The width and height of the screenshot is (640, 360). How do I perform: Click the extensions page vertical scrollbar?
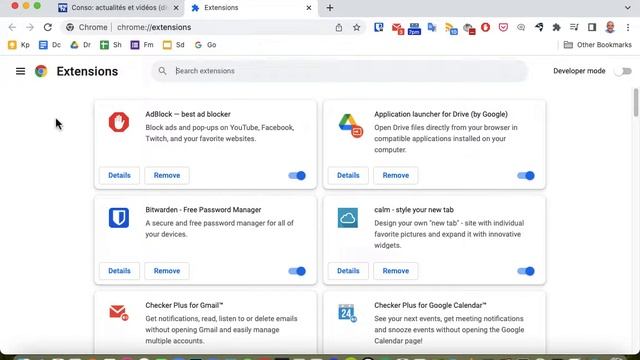pyautogui.click(x=636, y=102)
